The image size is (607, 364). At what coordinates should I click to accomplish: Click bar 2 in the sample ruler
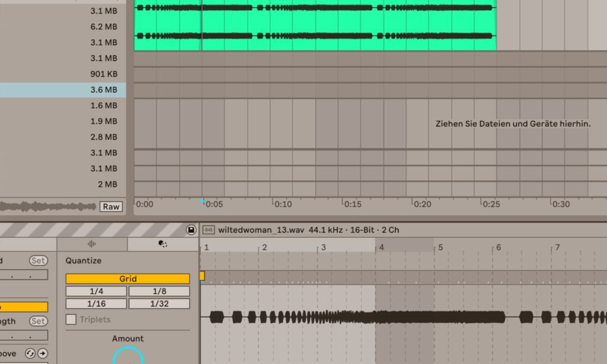click(x=264, y=247)
